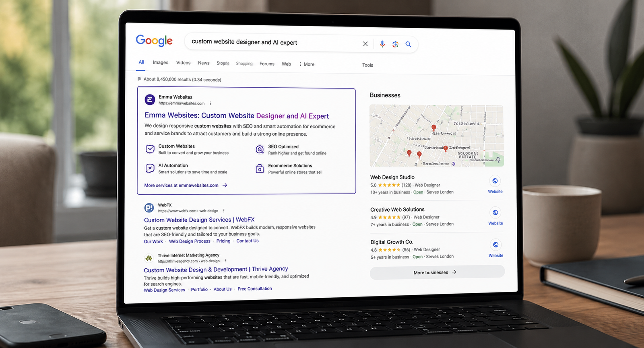Open the Tools options
Image resolution: width=644 pixels, height=348 pixels.
click(367, 65)
